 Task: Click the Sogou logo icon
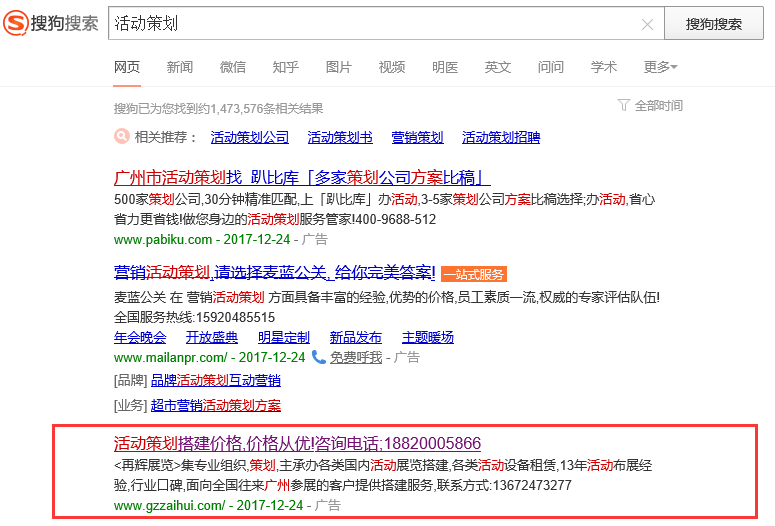(17, 24)
